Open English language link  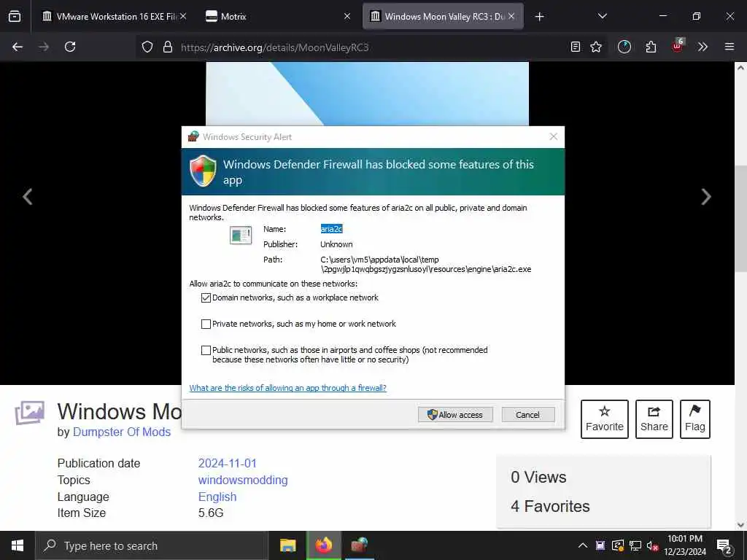point(217,497)
